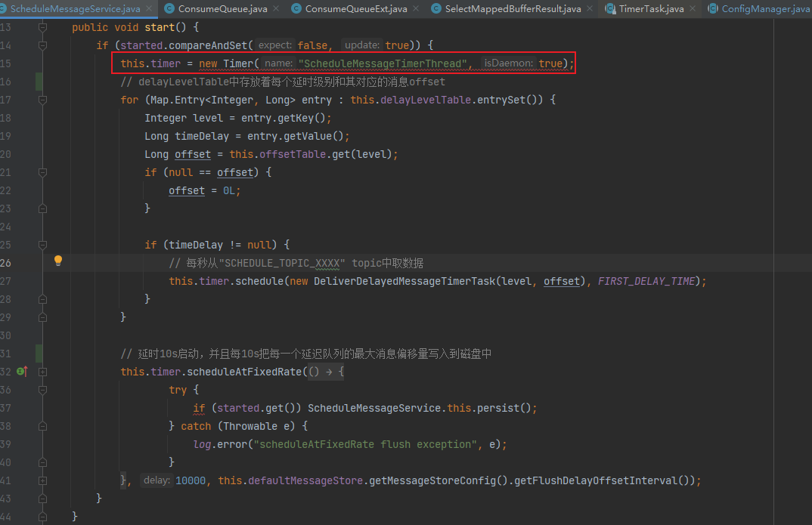Click line number 26 in the gutter
This screenshot has height=525, width=812.
point(6,263)
